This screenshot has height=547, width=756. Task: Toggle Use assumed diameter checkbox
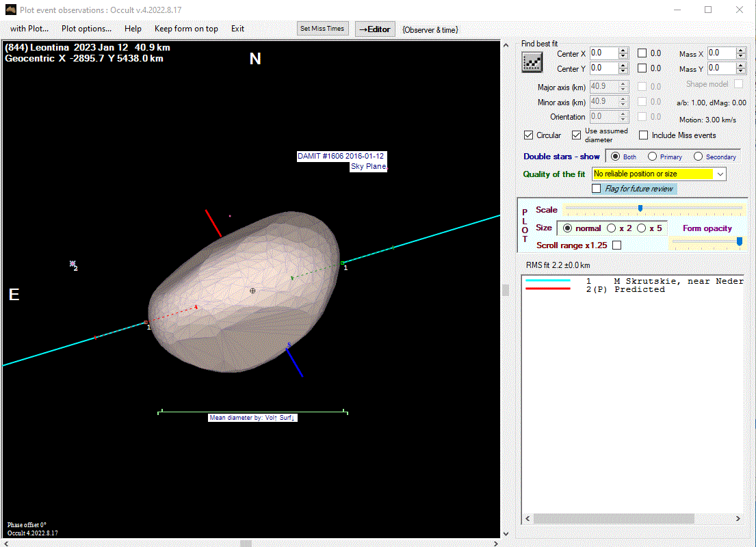[x=576, y=135]
